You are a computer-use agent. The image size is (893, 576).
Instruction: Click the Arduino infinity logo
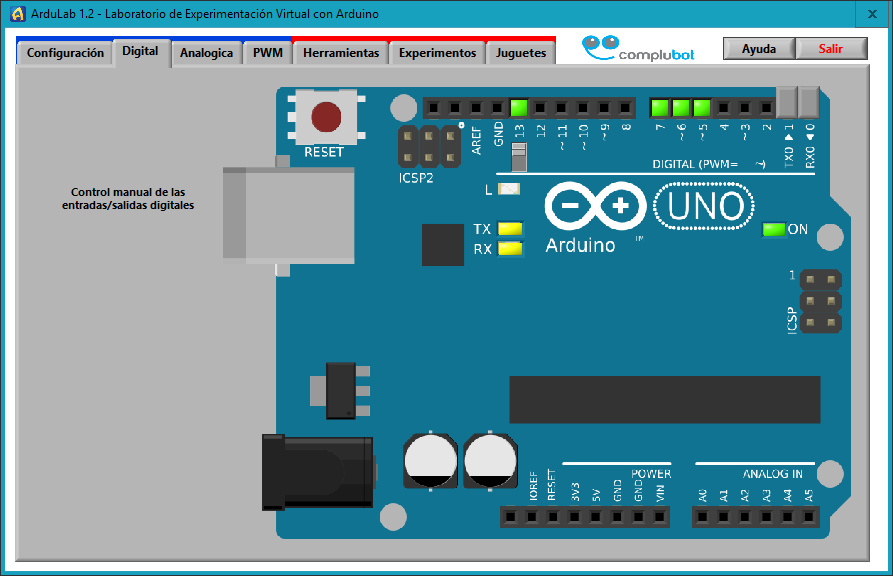(594, 207)
